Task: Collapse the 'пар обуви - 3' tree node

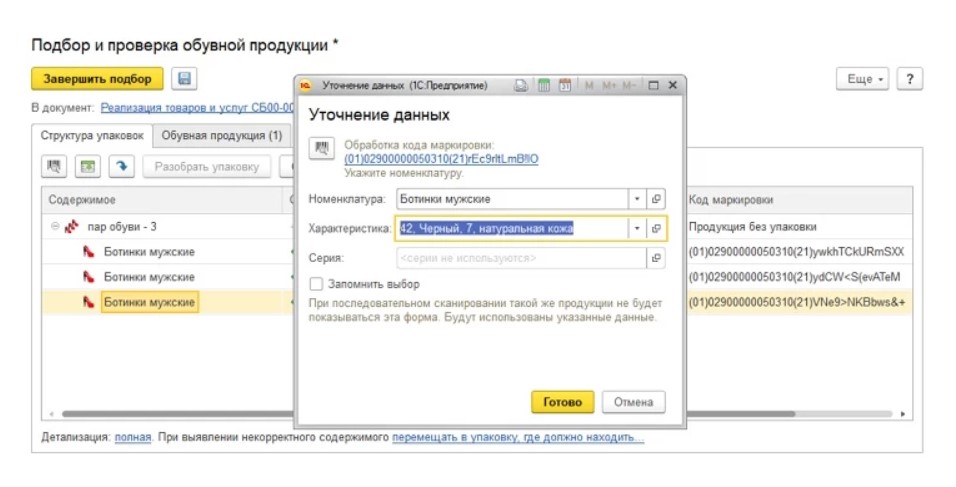Action: (x=55, y=226)
